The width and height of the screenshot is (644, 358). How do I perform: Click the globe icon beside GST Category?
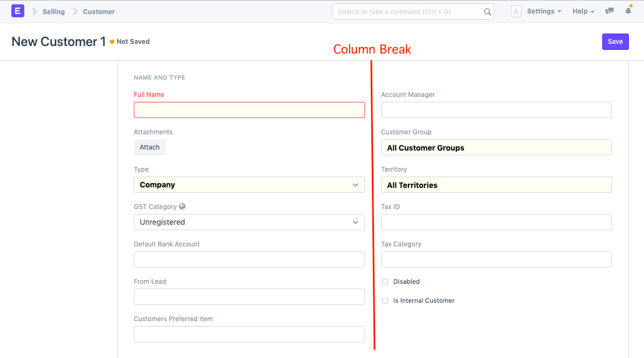tap(183, 206)
